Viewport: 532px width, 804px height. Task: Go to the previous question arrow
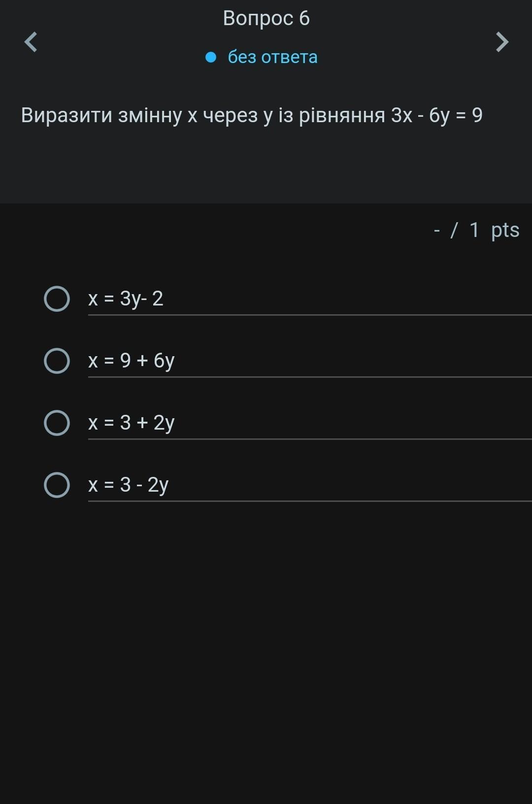click(31, 42)
